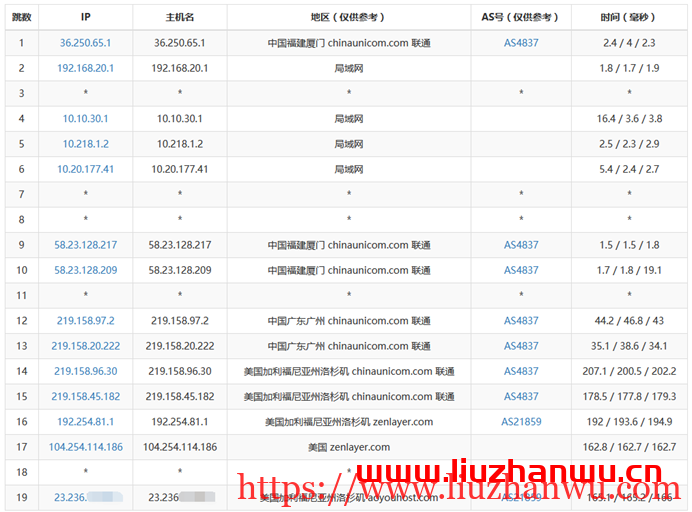Open IP link 192.254.81.1
This screenshot has width=692, height=512.
point(86,422)
